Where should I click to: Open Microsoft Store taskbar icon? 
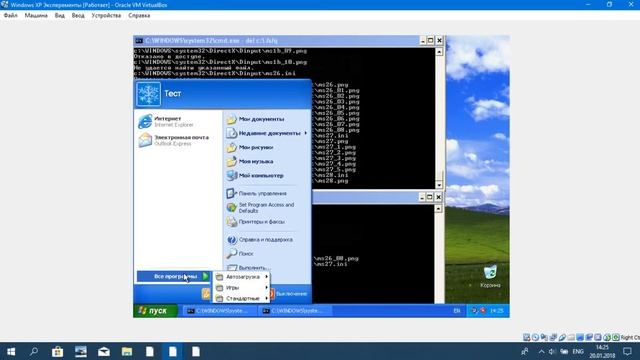point(57,351)
